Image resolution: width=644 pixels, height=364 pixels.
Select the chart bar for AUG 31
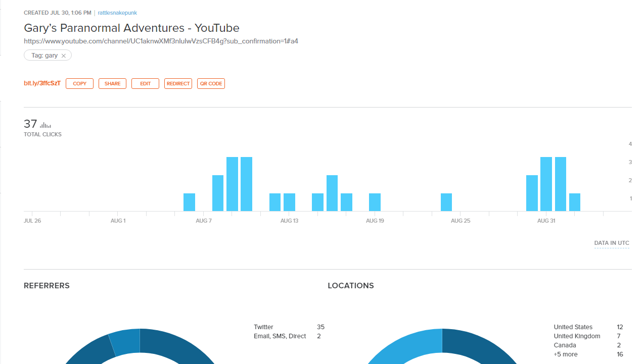[546, 184]
